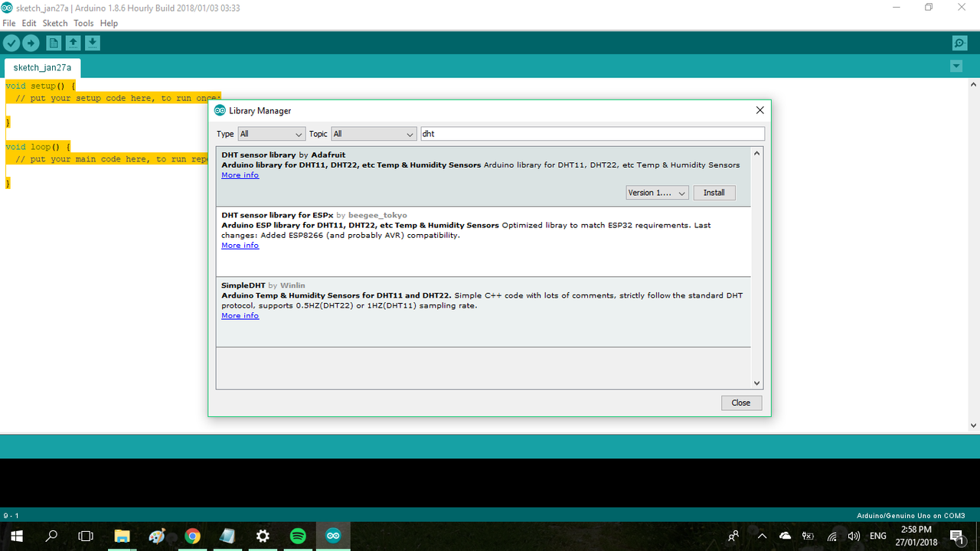Image resolution: width=980 pixels, height=551 pixels.
Task: Install the Adafruit DHT sensor library
Action: [x=714, y=193]
